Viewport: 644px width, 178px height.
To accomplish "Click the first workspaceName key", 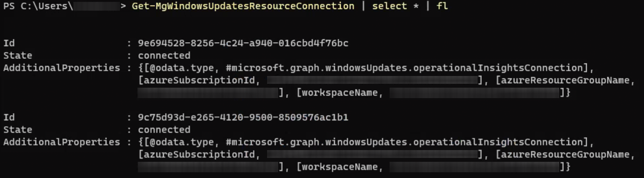I will pyautogui.click(x=340, y=93).
